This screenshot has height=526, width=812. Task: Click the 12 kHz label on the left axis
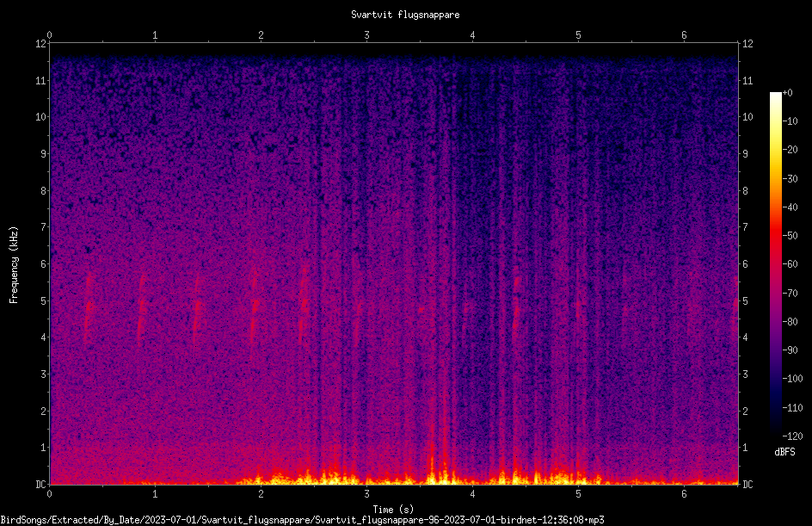tap(41, 44)
